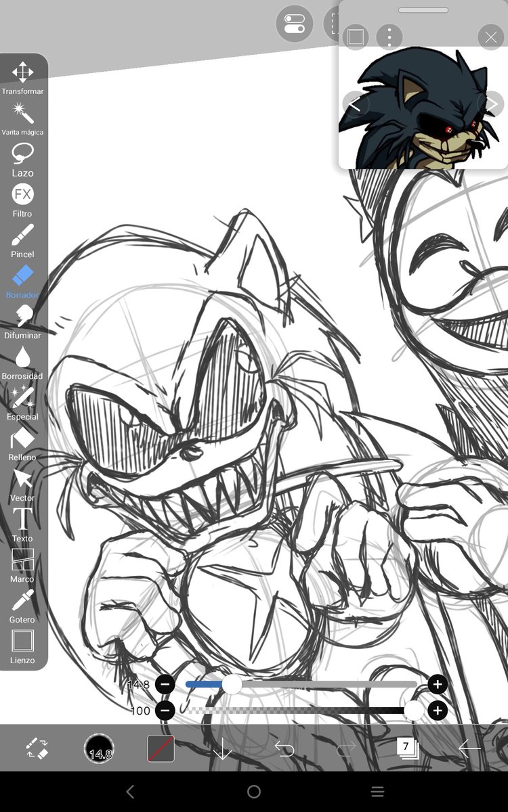Tap the Android recent apps button
The width and height of the screenshot is (508, 812).
(378, 792)
